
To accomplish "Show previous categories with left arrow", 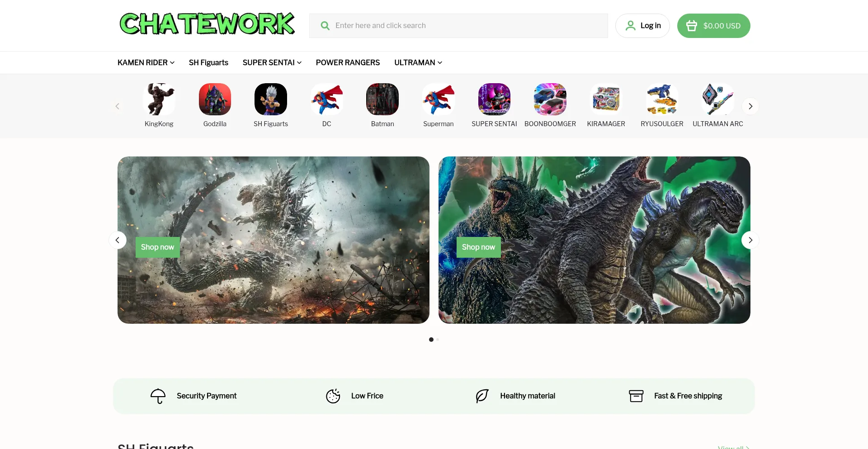I will point(118,106).
